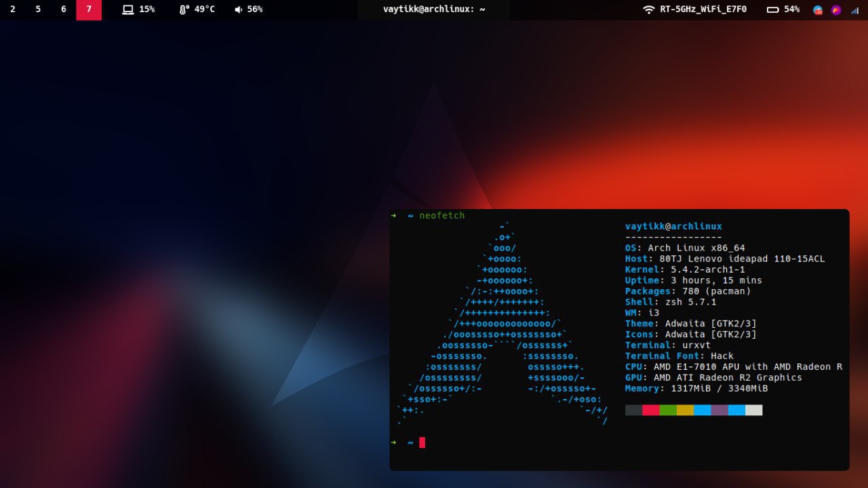Select the white color block in the terminal

pos(753,410)
